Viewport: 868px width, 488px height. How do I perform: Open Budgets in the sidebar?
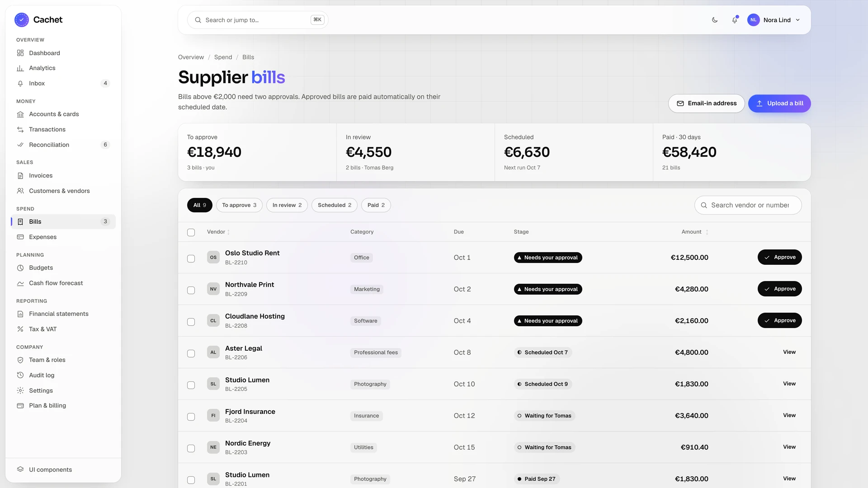click(63, 268)
